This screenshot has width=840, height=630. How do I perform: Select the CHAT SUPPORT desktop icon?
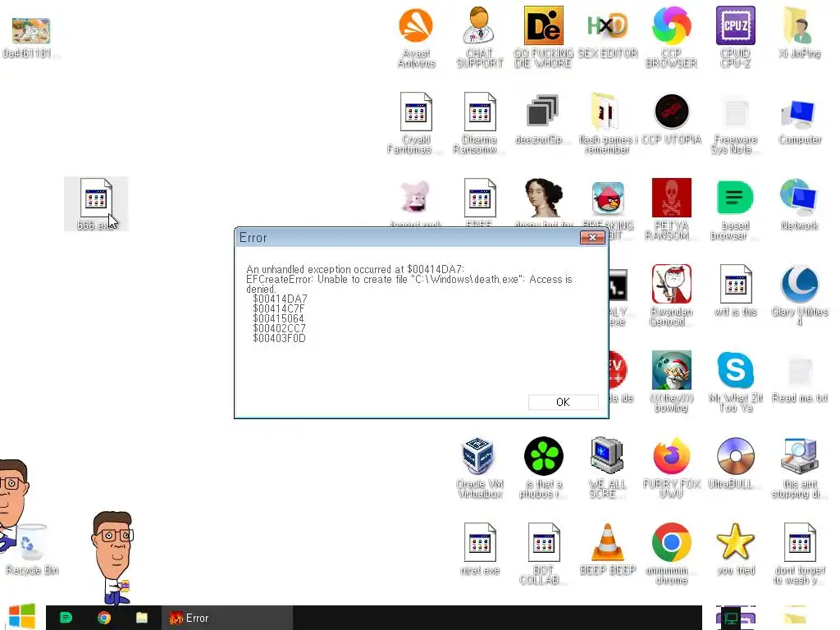479,37
